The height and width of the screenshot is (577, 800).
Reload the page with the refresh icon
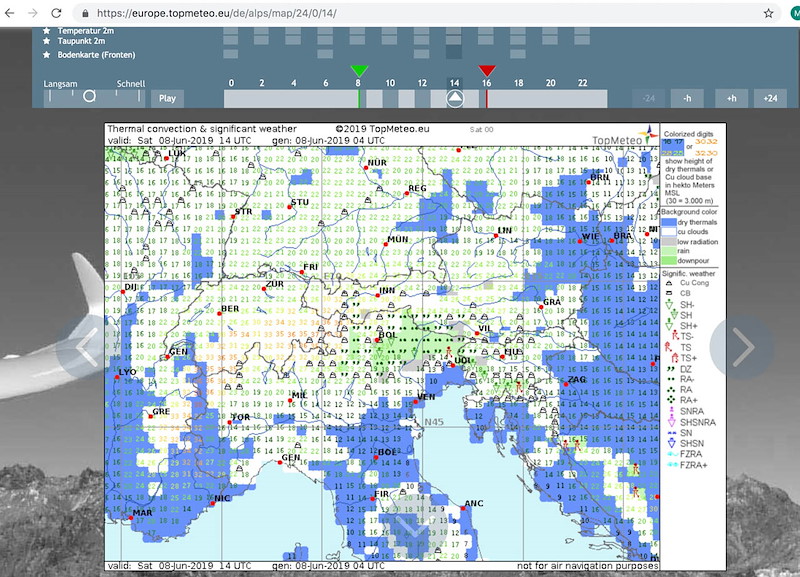57,13
